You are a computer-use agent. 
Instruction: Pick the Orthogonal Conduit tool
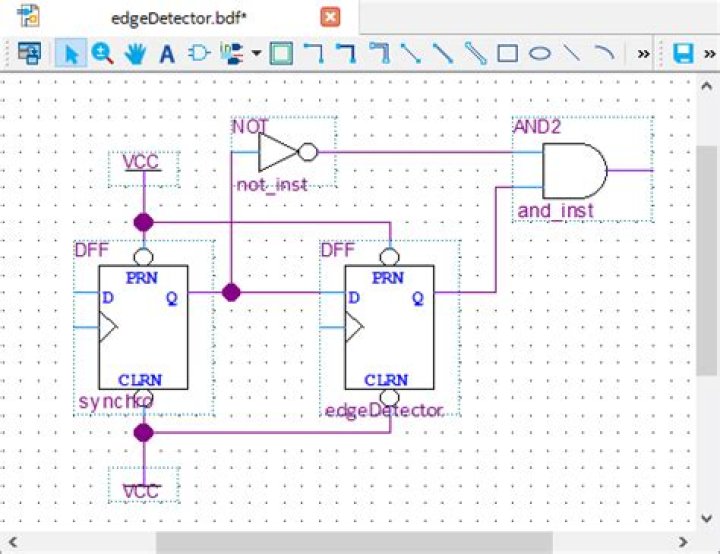[x=379, y=53]
